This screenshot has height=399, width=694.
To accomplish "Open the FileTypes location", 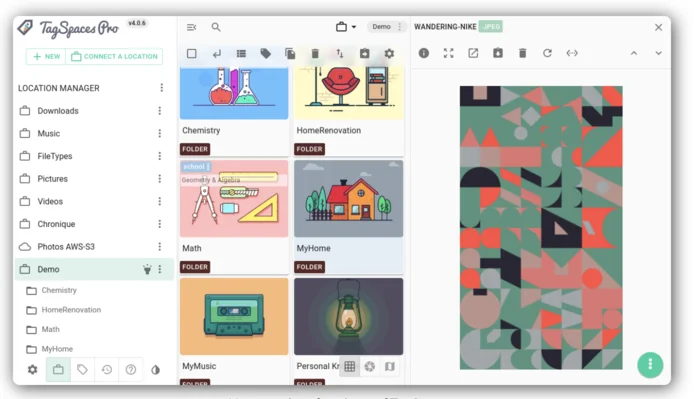I will click(x=54, y=156).
